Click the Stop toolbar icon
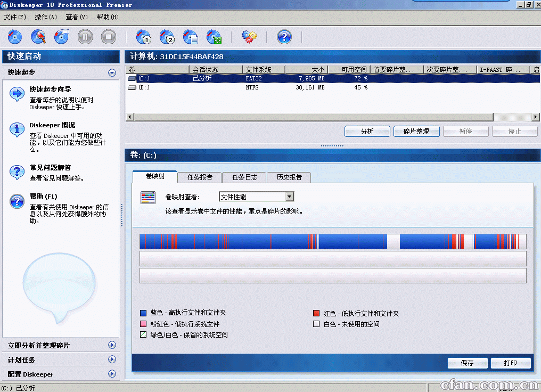541x392 pixels. pyautogui.click(x=109, y=37)
